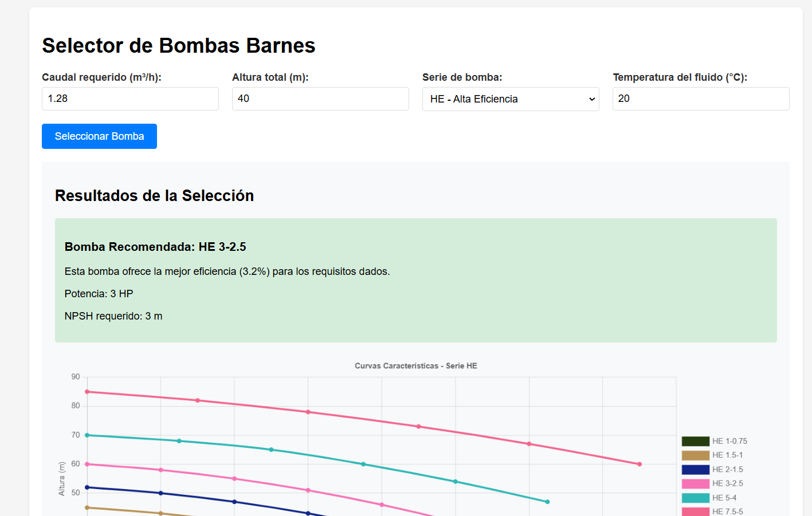Hide the HE 1-0.75 series label
This screenshot has width=812, height=516.
729,441
